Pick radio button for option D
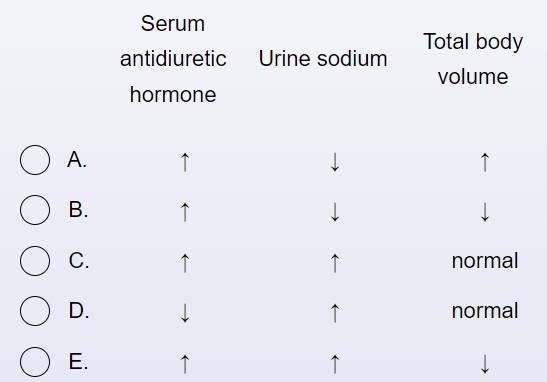Image resolution: width=547 pixels, height=382 pixels. tap(35, 311)
